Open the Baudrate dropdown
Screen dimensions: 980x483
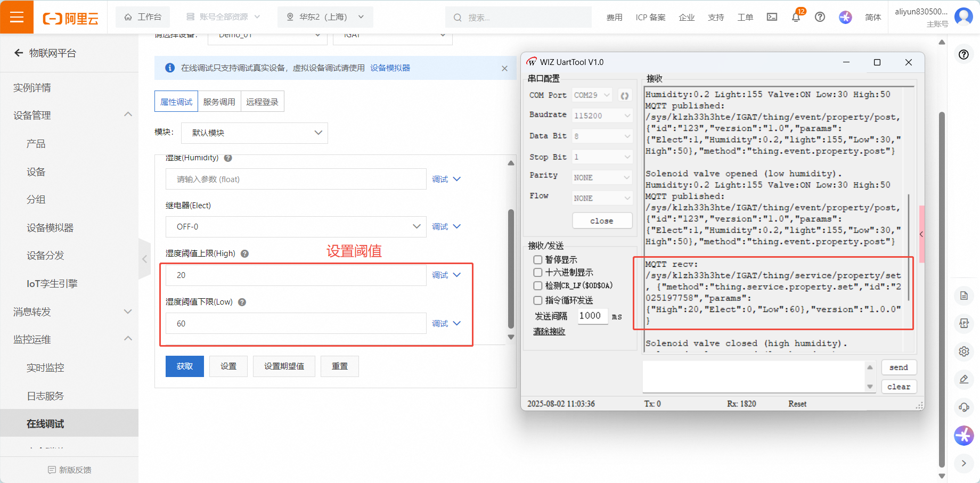click(602, 116)
